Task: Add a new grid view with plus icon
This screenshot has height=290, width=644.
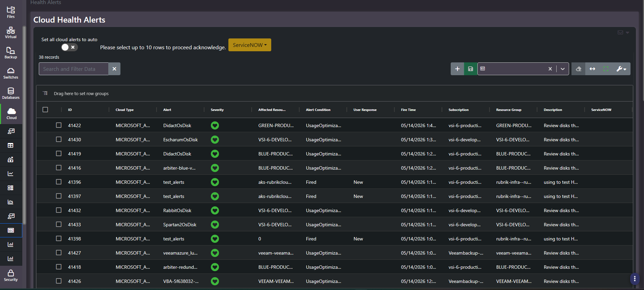Action: pyautogui.click(x=457, y=69)
